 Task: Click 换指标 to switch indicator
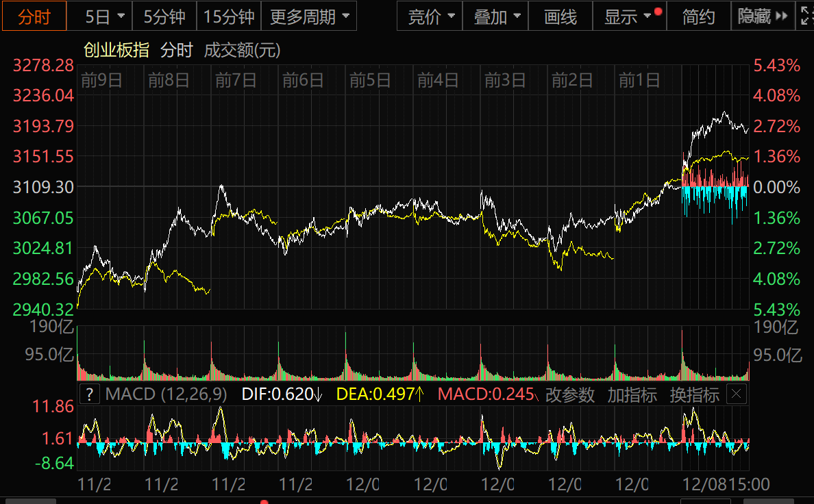coord(694,394)
